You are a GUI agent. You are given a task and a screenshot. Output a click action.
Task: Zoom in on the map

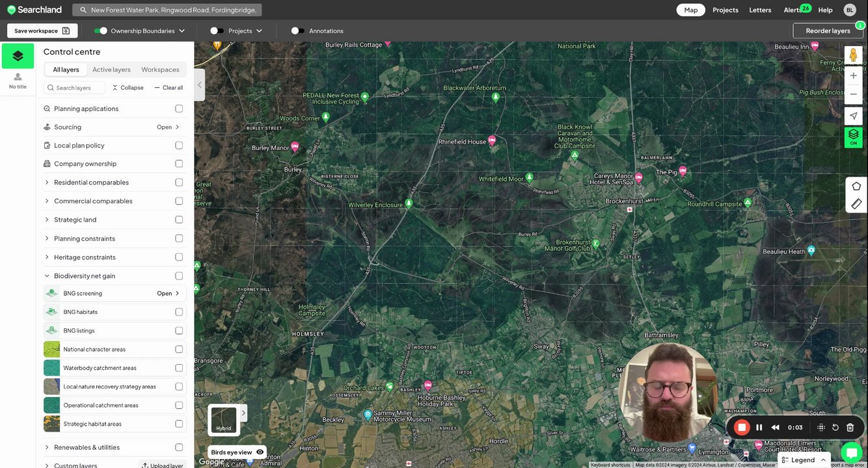853,75
